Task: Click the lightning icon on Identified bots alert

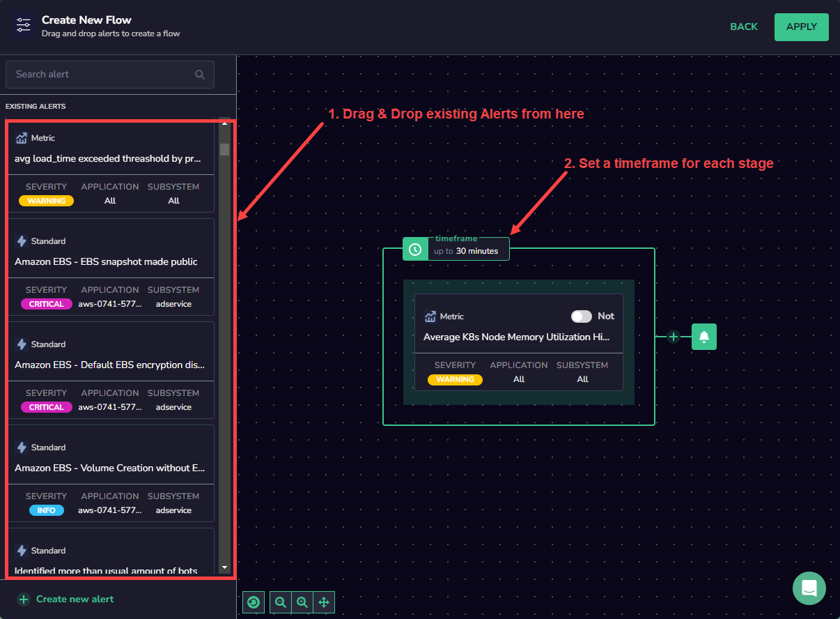Action: pos(22,551)
